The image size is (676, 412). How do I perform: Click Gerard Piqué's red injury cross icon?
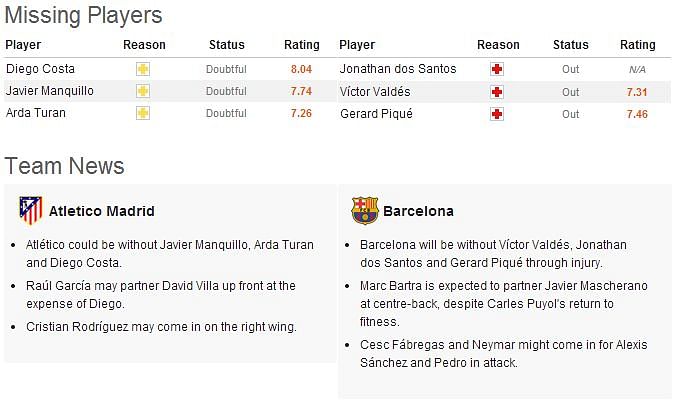[x=497, y=114]
